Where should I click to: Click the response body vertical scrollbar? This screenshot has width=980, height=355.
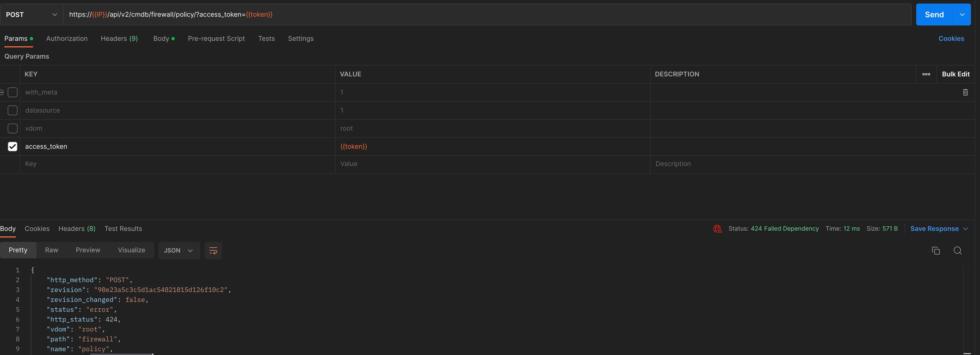967,310
